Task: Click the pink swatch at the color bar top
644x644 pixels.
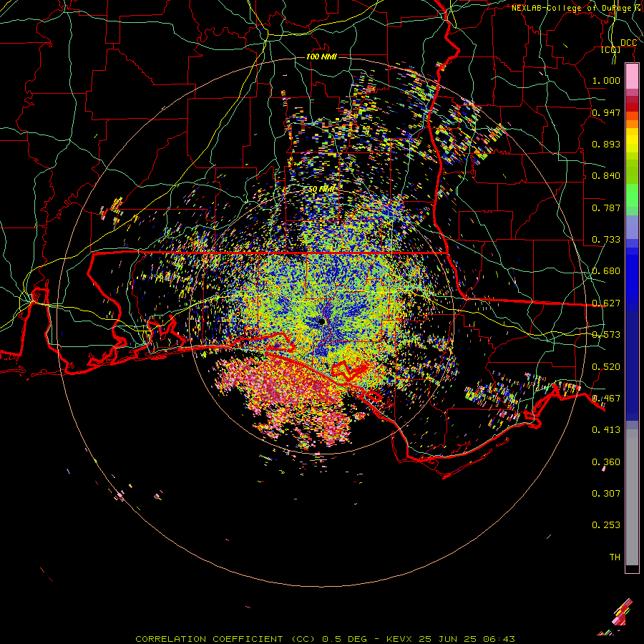Action: 632,77
